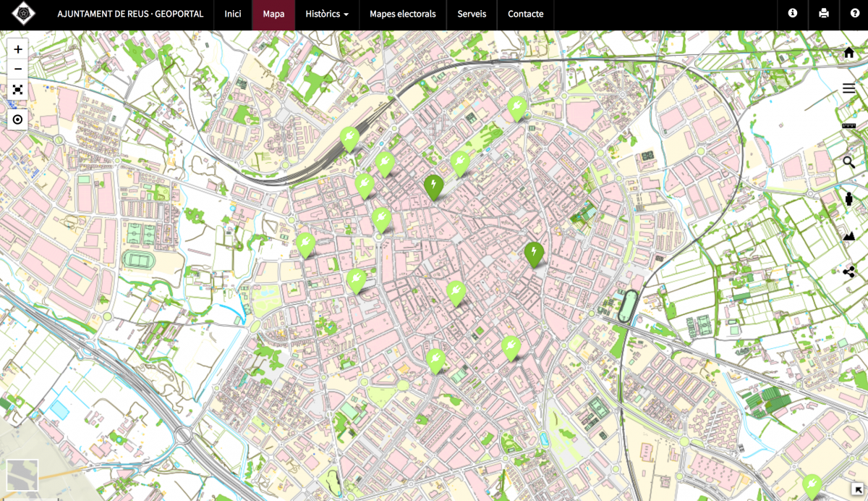This screenshot has height=501, width=868.
Task: Zoom out with the minus button
Action: click(x=18, y=69)
